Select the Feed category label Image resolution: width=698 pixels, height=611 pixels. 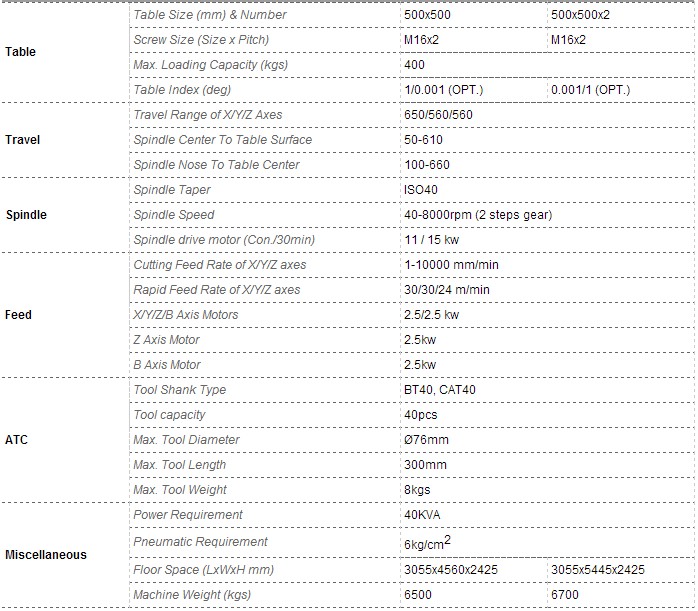[x=18, y=315]
